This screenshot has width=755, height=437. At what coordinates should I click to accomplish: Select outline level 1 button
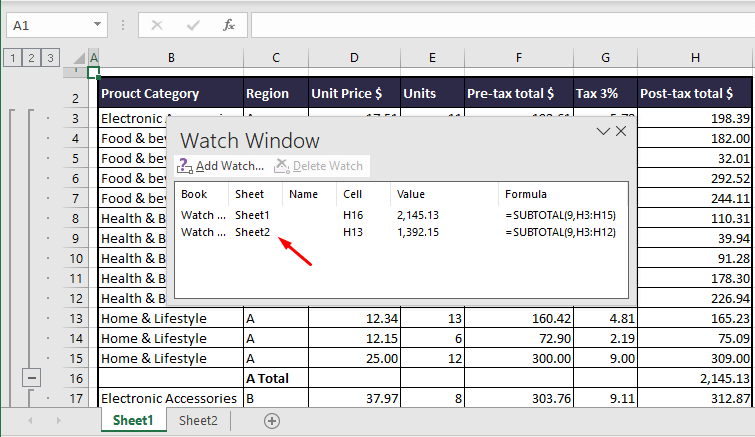click(x=13, y=58)
